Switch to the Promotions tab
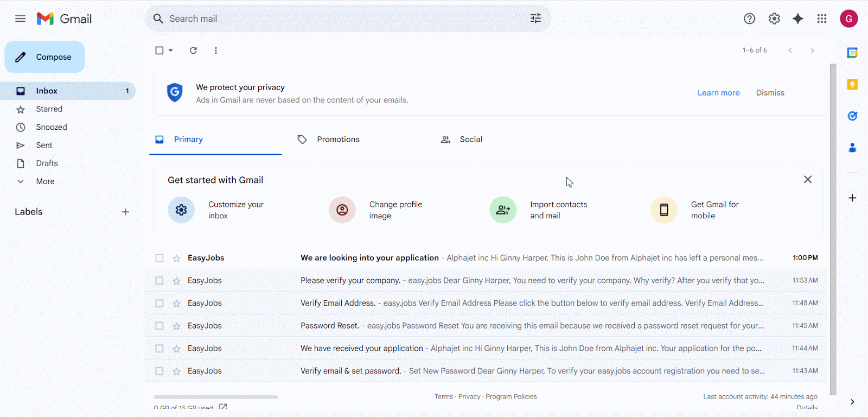This screenshot has height=417, width=868. [358, 140]
